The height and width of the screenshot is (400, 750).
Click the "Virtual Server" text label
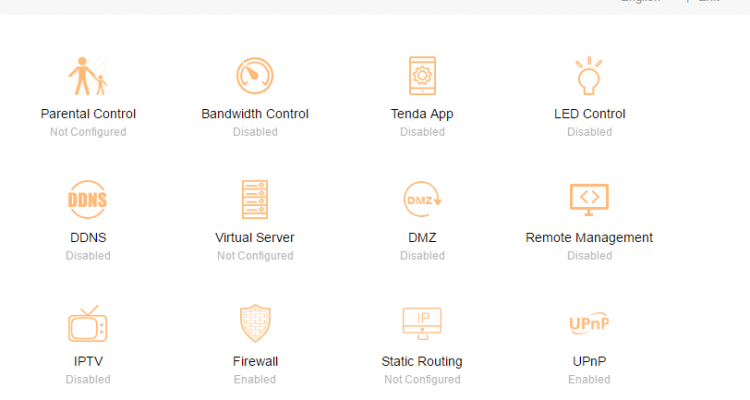[255, 238]
